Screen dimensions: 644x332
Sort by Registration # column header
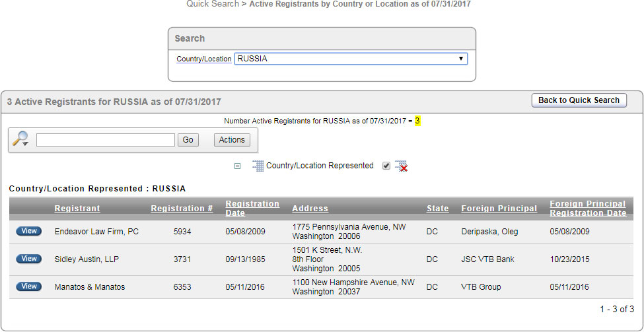(x=182, y=209)
